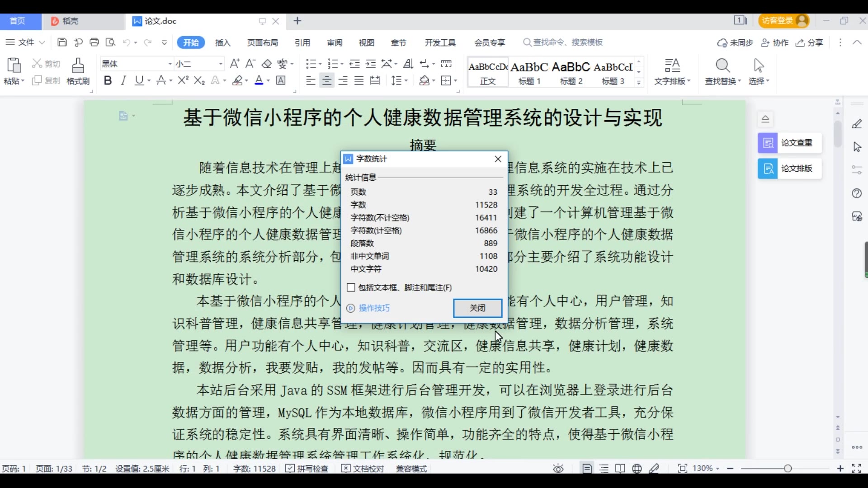Expand the line spacing dropdown
868x488 pixels.
pos(406,81)
